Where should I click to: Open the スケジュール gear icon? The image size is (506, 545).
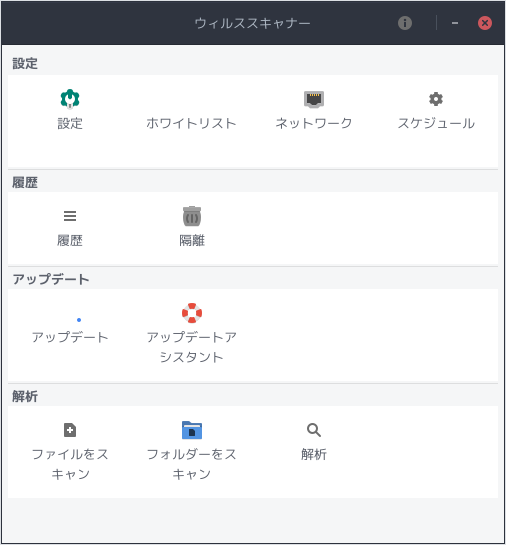click(x=436, y=99)
